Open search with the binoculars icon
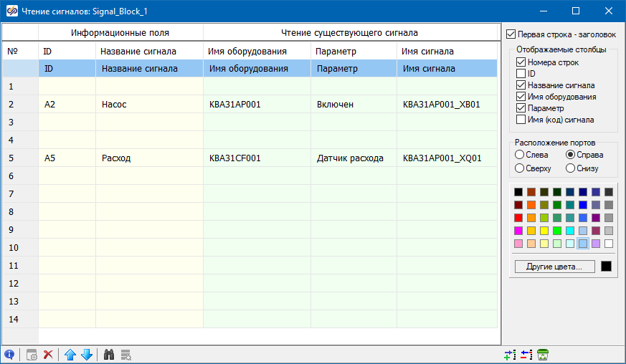The image size is (626, 364). coord(110,354)
